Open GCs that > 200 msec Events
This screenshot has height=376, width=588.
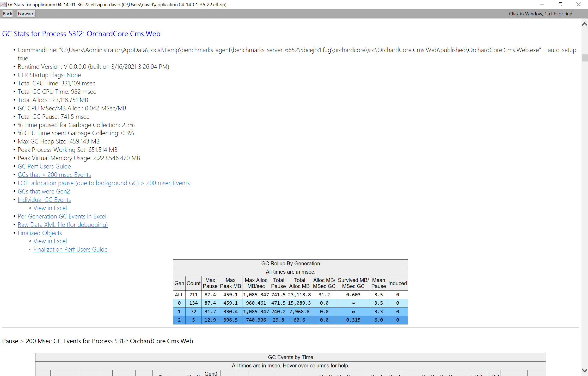[x=54, y=175]
